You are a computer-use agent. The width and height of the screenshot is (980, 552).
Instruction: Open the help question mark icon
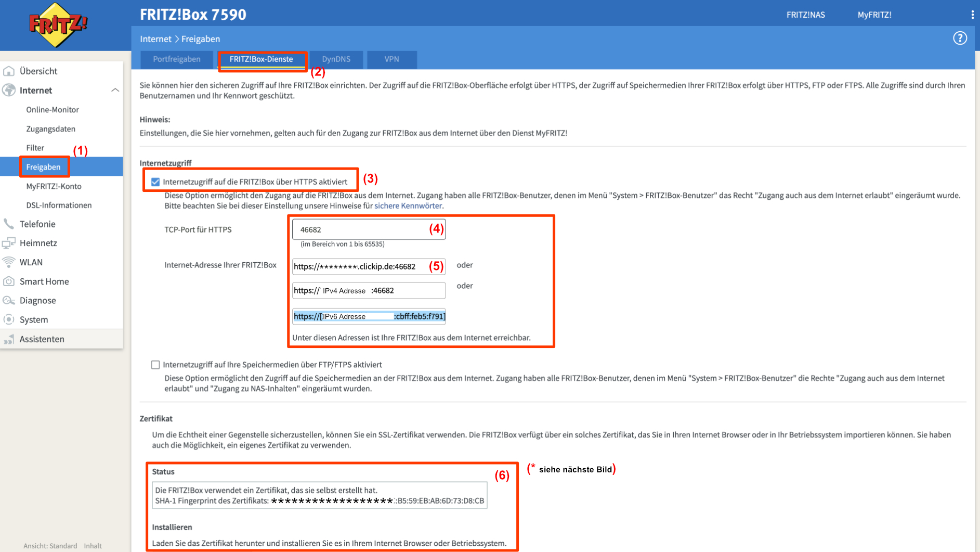pos(960,38)
